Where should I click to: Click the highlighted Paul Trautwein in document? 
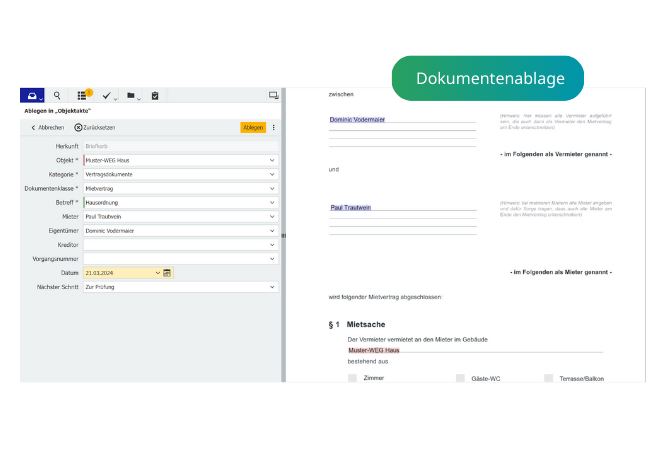[351, 207]
